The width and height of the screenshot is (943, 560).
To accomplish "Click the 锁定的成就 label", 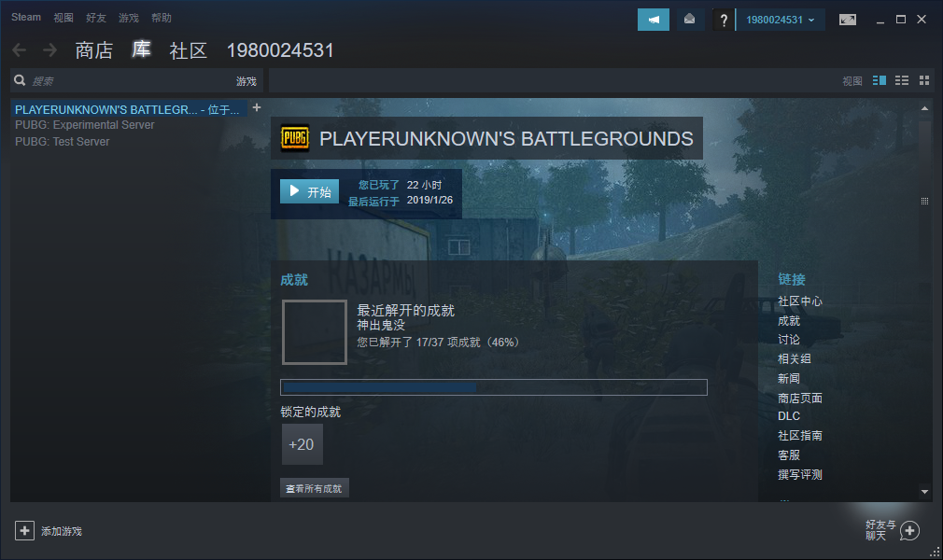I will (x=310, y=412).
